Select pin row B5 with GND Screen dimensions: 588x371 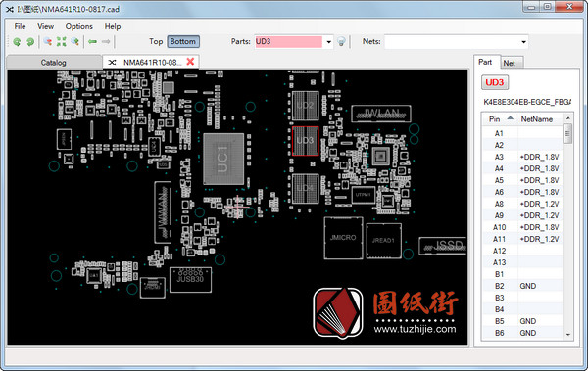522,321
